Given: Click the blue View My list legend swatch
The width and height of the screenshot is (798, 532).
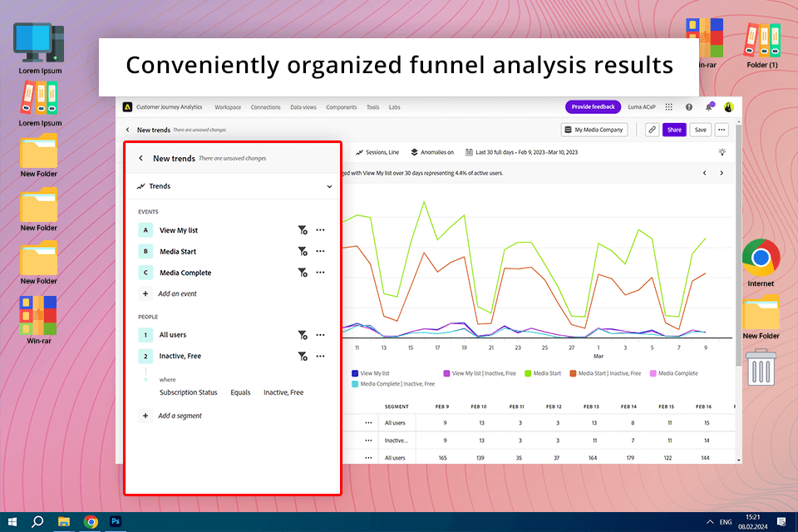Looking at the screenshot, I should (x=355, y=373).
